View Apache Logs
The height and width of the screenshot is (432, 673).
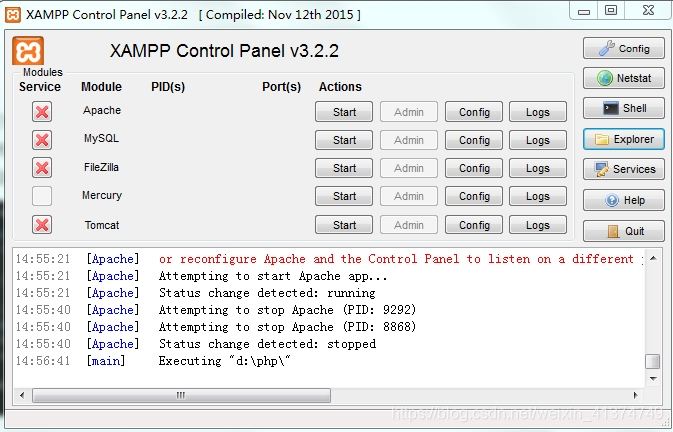point(538,112)
